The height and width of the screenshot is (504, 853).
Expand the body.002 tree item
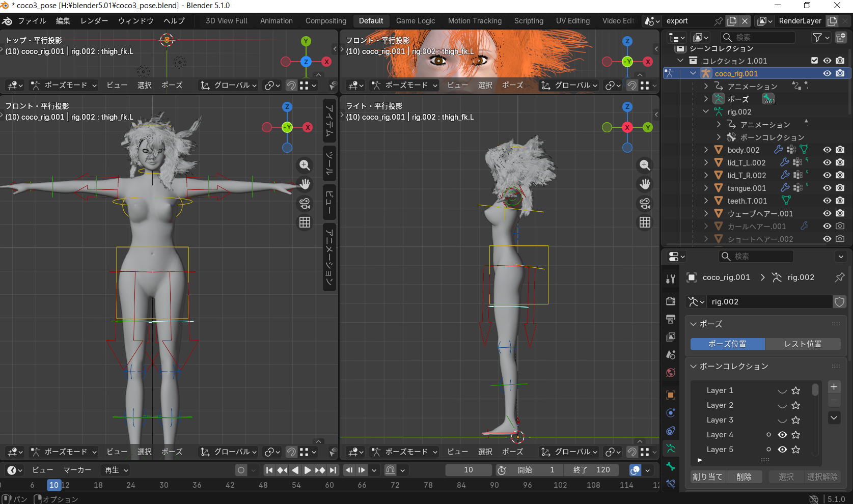point(706,150)
